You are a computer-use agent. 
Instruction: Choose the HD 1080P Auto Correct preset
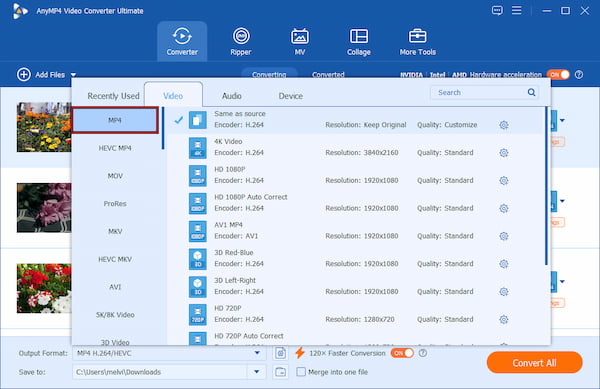coord(355,203)
